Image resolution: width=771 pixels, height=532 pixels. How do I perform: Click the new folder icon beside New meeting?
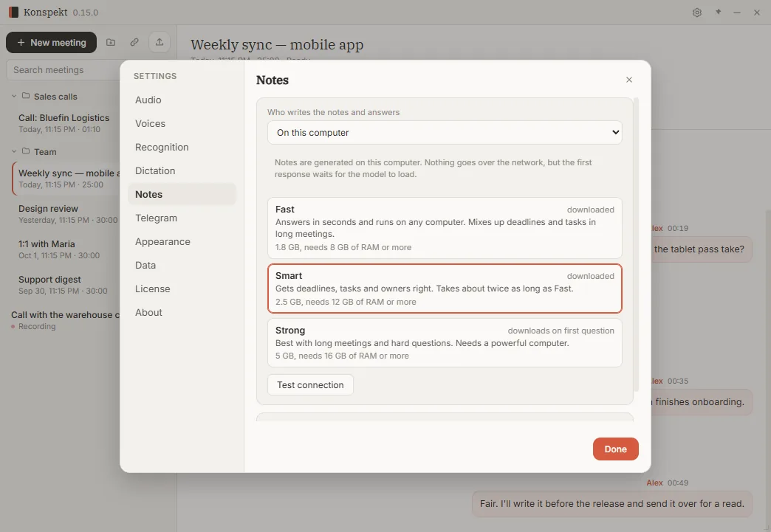(x=111, y=42)
